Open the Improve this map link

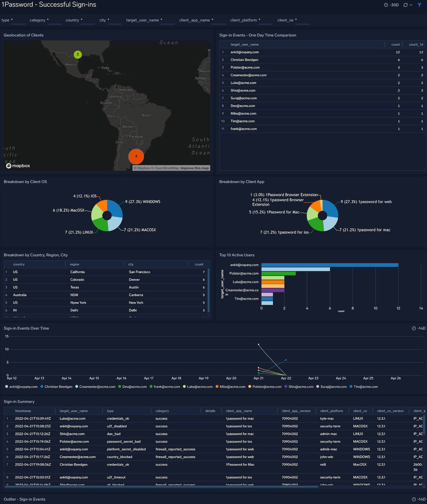[195, 168]
